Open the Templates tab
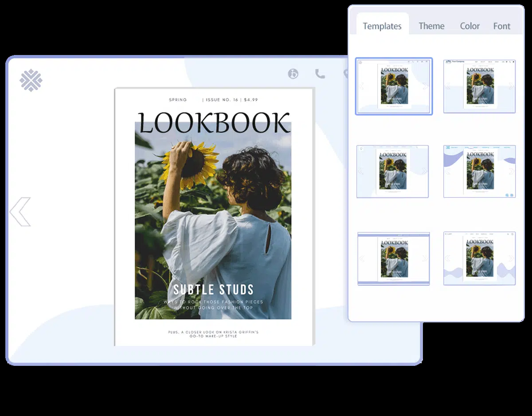Image resolution: width=532 pixels, height=416 pixels. click(382, 26)
